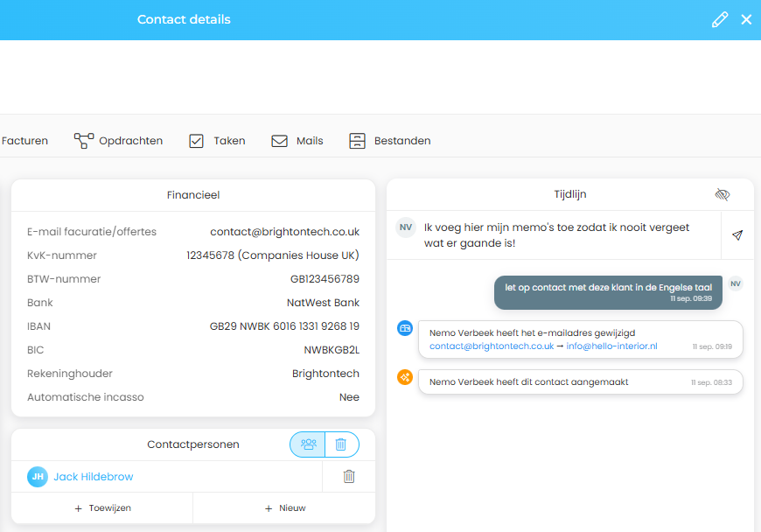Viewport: 761px width, 532px height.
Task: Delete Jack Hildebrow with the trash icon
Action: coord(349,477)
